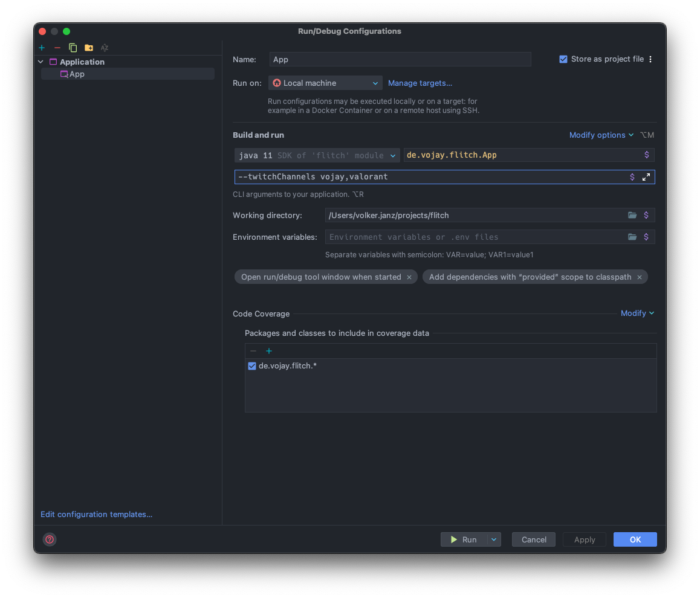Insert a macro into the CLI arguments field
The image size is (700, 598).
[633, 177]
